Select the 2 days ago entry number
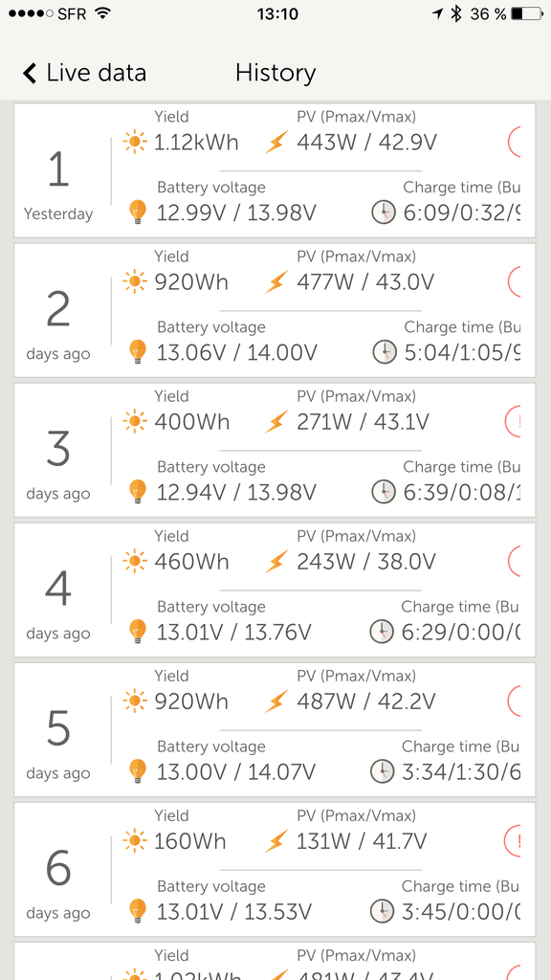Viewport: 551px width, 980px height. (x=58, y=311)
